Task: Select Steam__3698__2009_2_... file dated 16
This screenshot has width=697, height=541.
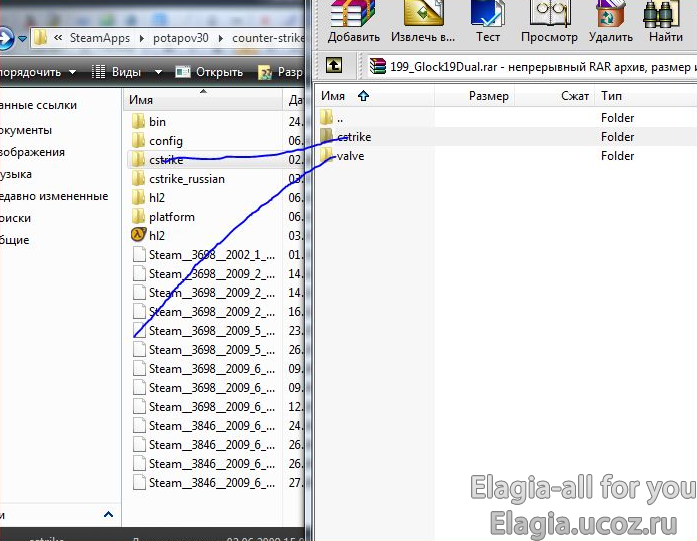Action: click(212, 312)
